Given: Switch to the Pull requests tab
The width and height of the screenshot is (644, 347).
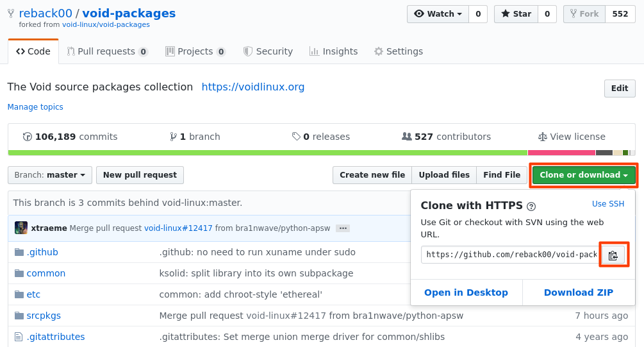Looking at the screenshot, I should point(107,51).
